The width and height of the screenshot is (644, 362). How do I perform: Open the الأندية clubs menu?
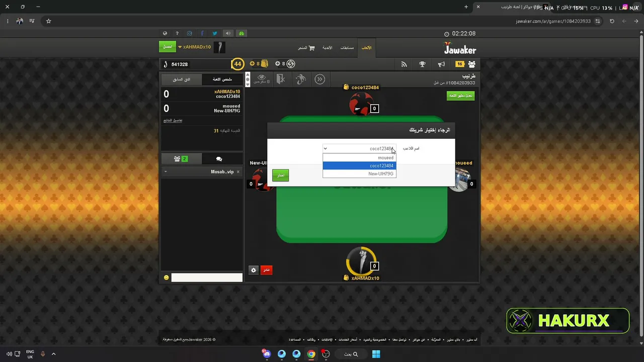pos(327,48)
